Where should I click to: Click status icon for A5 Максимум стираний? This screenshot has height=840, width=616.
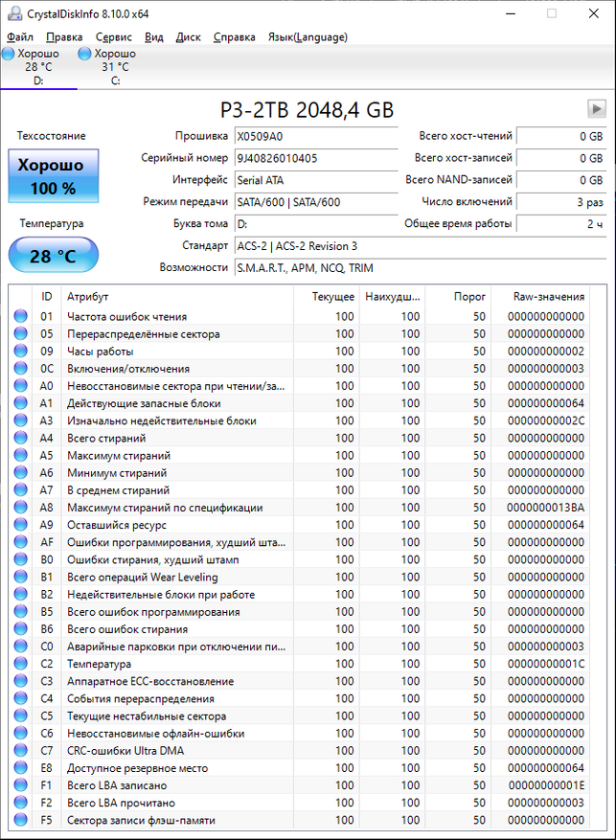tap(21, 455)
